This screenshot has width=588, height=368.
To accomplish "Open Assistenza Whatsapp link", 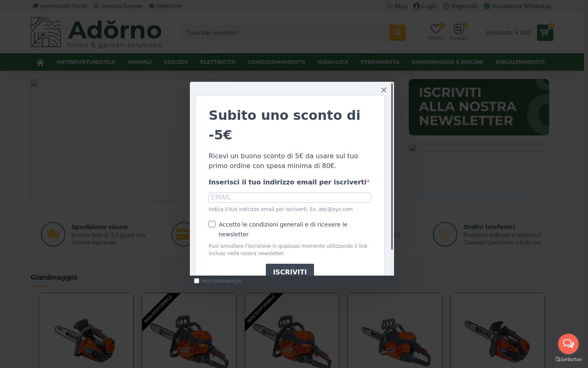I will click(x=517, y=6).
